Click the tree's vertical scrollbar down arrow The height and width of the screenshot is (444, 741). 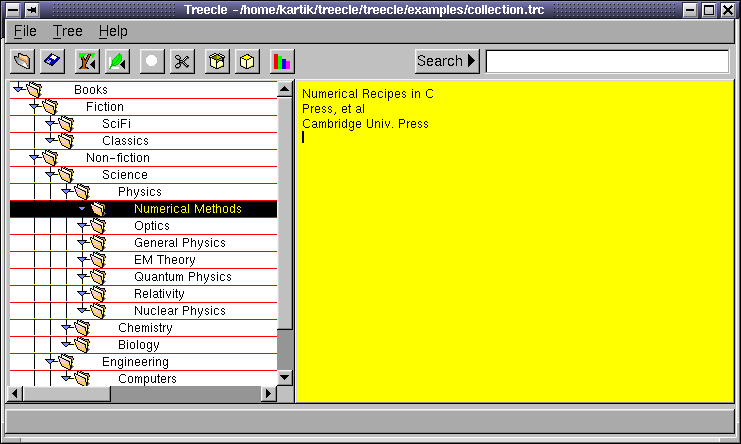coord(285,378)
